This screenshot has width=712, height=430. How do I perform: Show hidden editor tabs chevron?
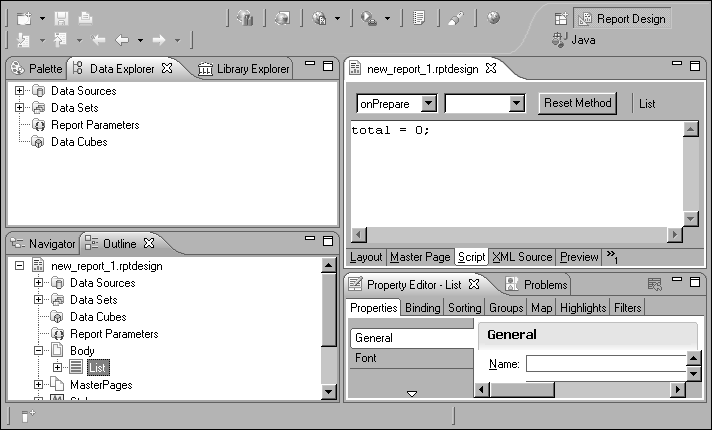[612, 256]
